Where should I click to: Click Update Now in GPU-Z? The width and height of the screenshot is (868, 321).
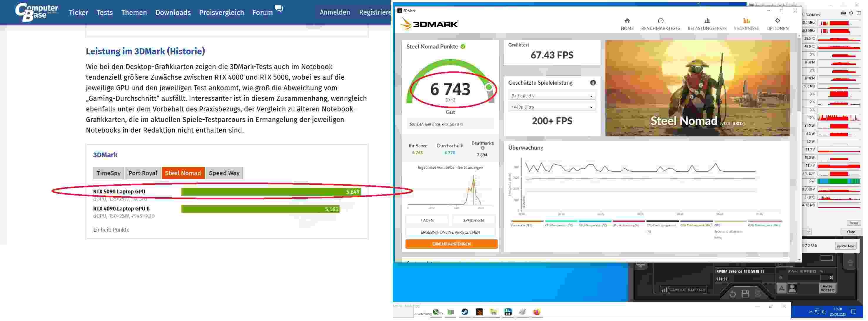[x=845, y=245]
